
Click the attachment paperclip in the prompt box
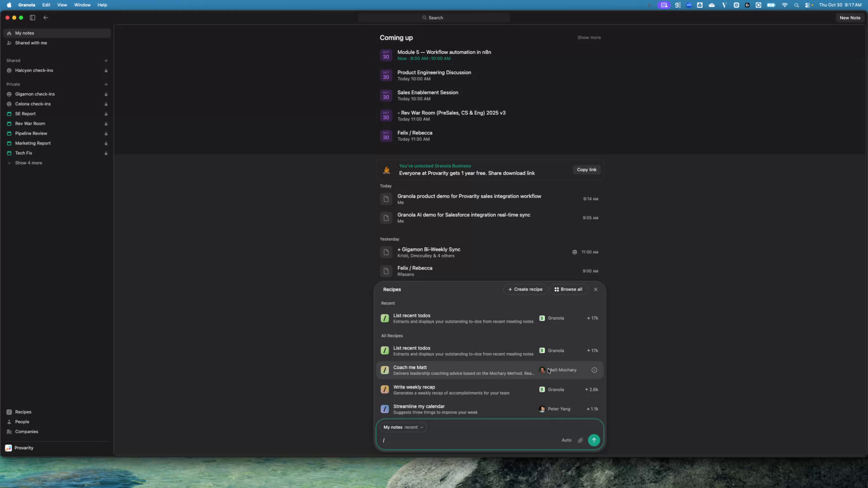point(580,440)
